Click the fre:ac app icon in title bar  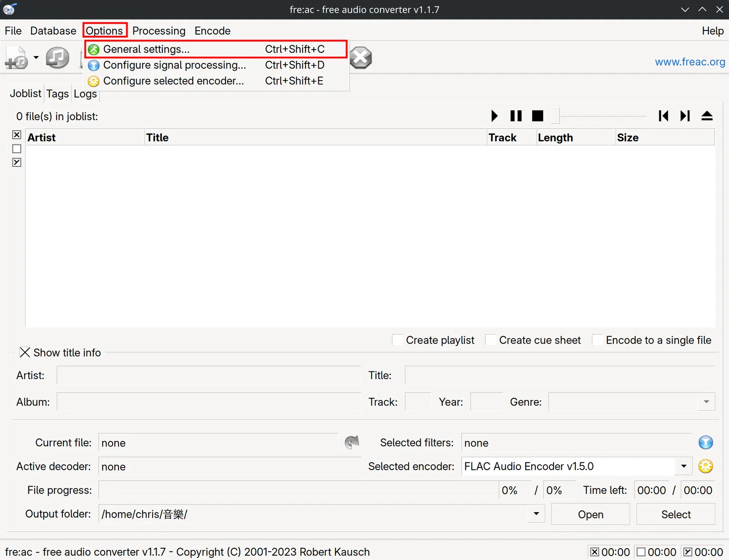tap(10, 9)
